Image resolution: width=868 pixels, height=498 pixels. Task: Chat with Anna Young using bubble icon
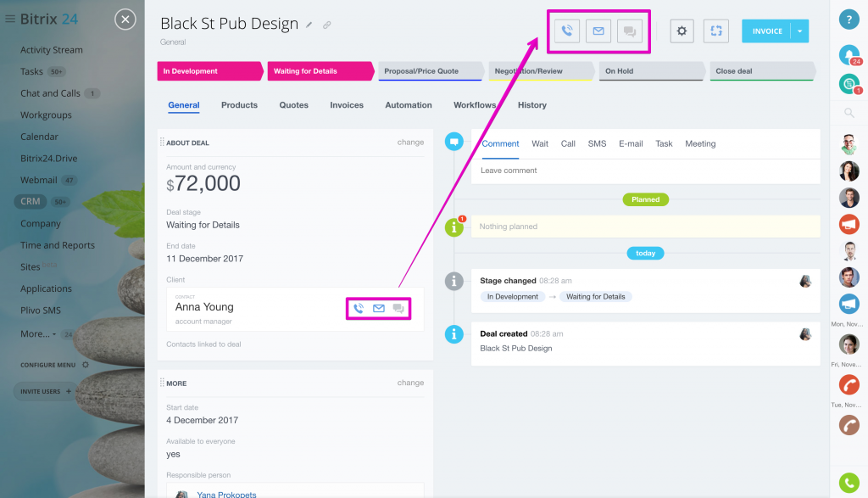(398, 309)
